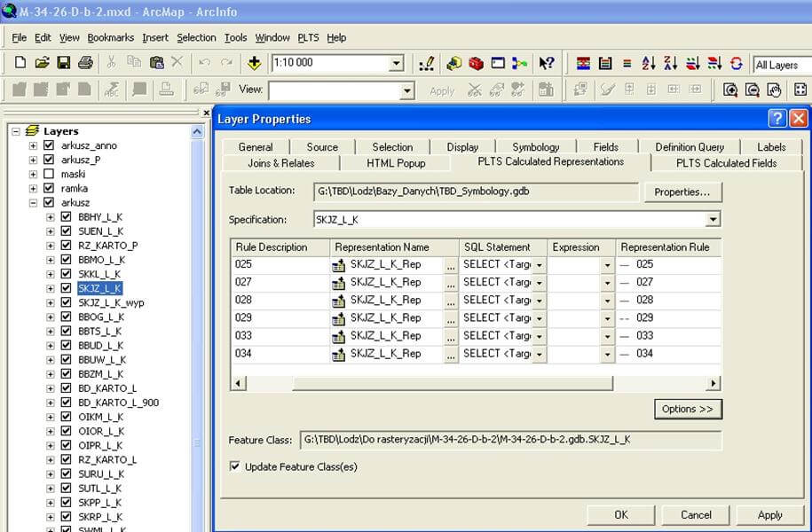The image size is (812, 532).
Task: Open the Specification SKJZ_L_K dropdown
Action: [713, 219]
